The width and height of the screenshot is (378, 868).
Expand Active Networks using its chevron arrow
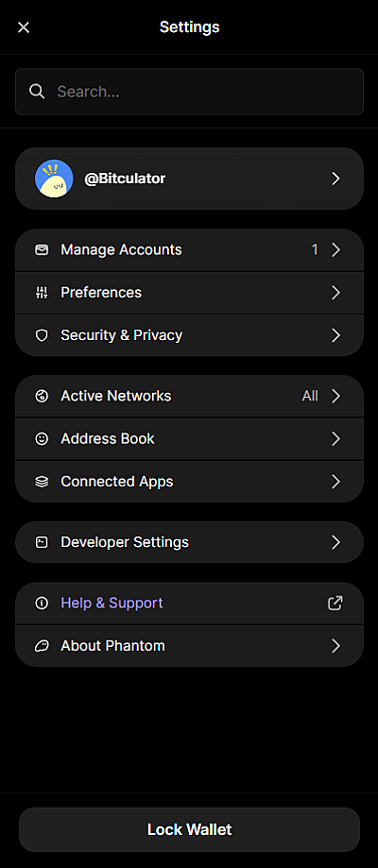pyautogui.click(x=335, y=396)
